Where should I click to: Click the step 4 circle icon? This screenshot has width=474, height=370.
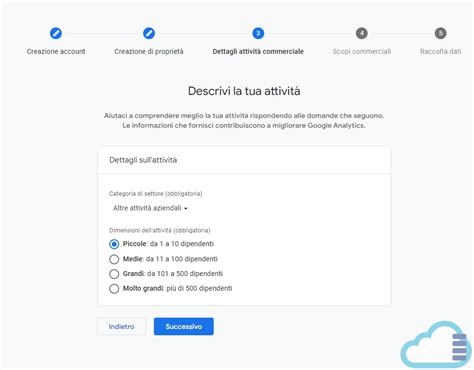(362, 33)
